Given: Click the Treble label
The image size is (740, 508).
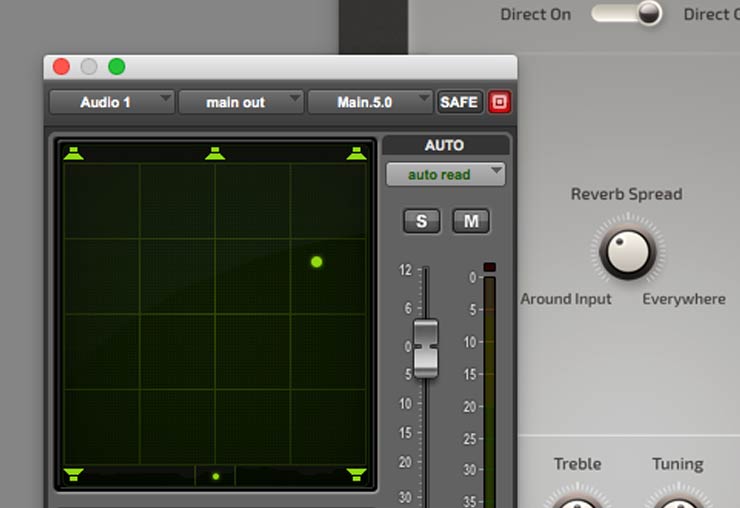Looking at the screenshot, I should [x=578, y=464].
